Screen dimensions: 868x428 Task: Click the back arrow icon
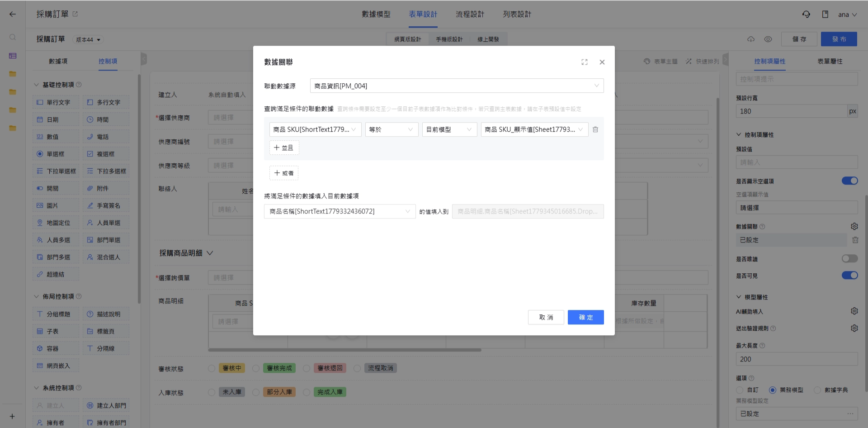12,14
